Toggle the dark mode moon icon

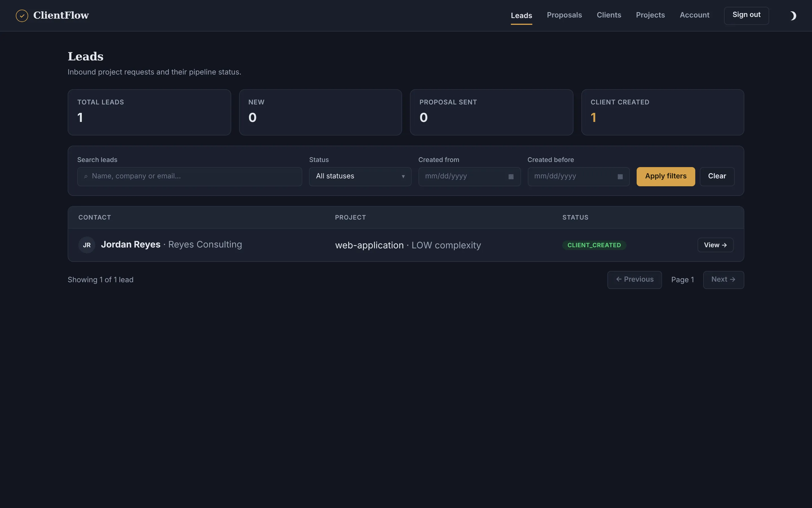[793, 16]
